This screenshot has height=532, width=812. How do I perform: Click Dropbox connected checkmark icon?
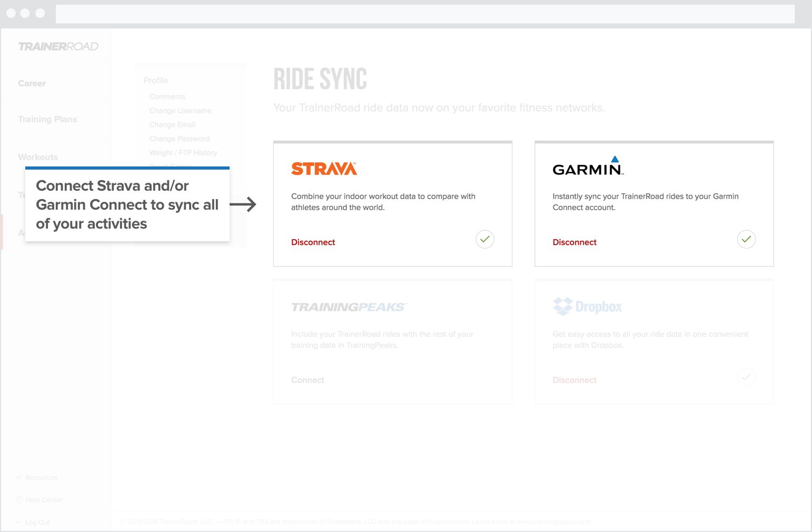(x=746, y=377)
